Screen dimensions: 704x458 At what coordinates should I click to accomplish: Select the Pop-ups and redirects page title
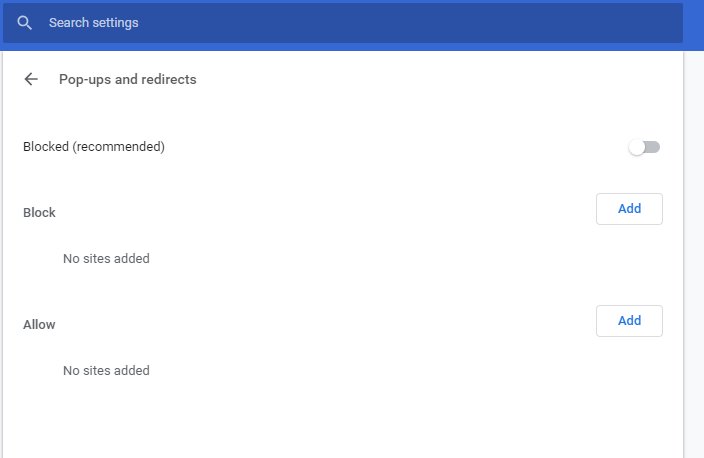pos(128,79)
